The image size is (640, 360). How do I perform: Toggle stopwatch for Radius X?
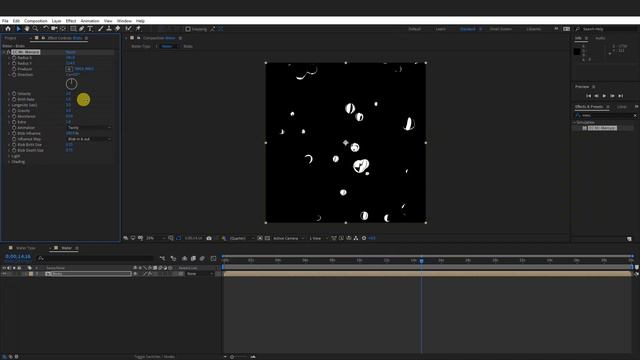point(14,58)
